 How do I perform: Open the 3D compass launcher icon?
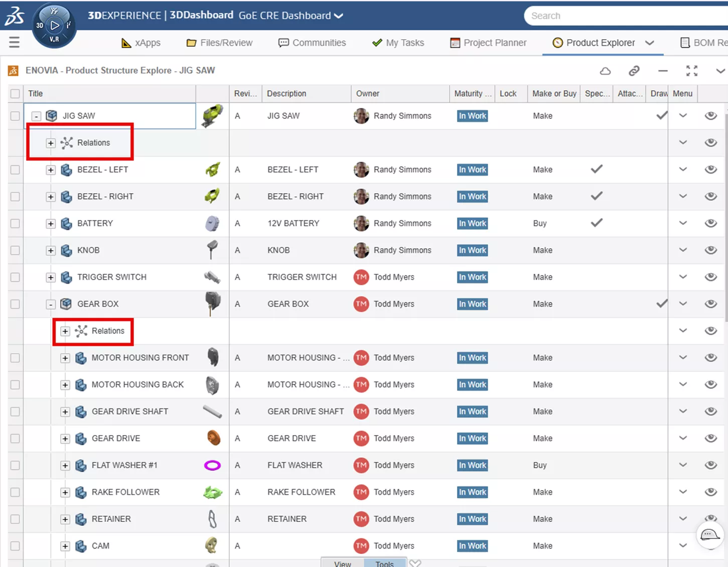click(54, 26)
